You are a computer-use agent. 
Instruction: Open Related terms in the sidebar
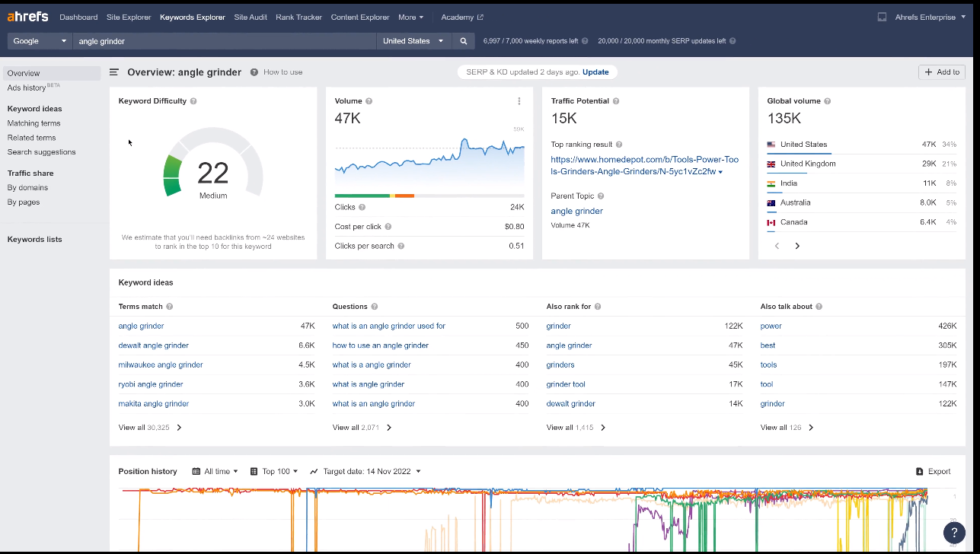tap(31, 138)
